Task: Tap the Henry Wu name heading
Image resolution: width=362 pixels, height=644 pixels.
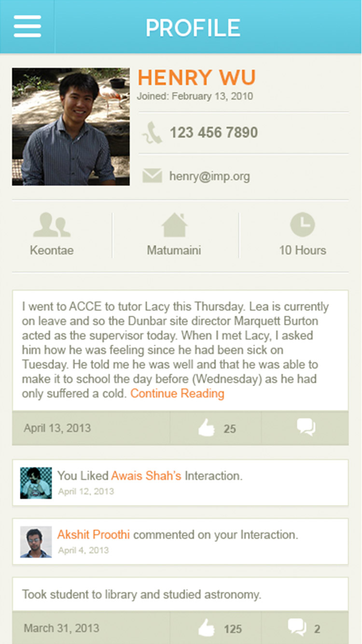Action: point(196,78)
